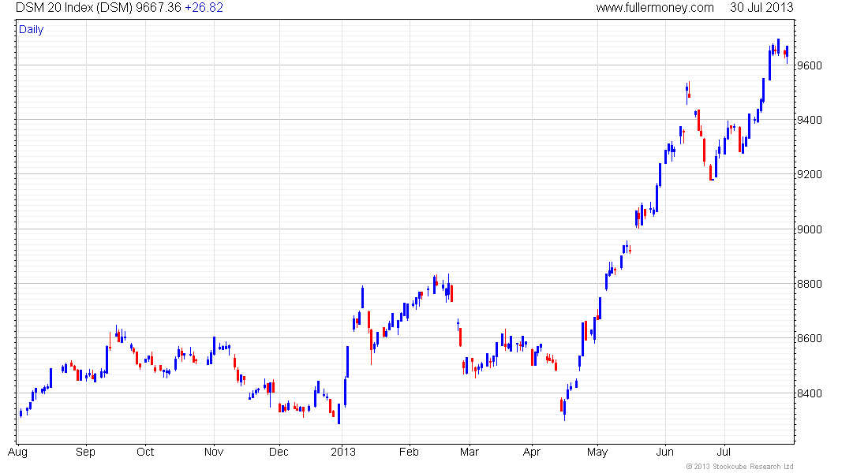Click the Nov label on the time axis
Image resolution: width=868 pixels, height=473 pixels.
(x=214, y=452)
